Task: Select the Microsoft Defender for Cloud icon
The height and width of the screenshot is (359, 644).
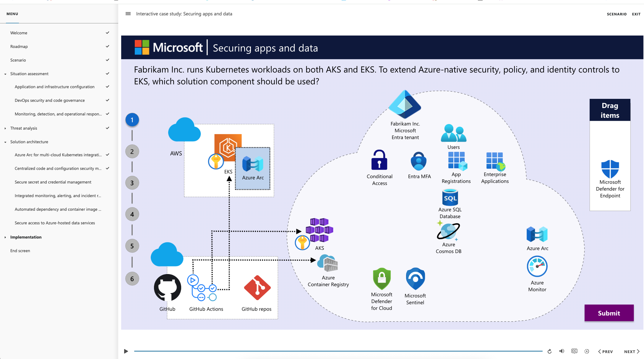Action: 382,278
